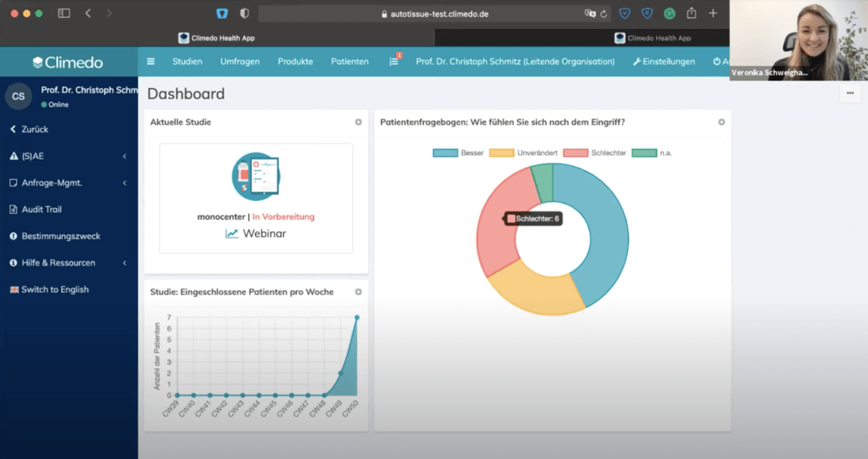Click the CW50 data point on line chart
This screenshot has height=459, width=868.
point(357,317)
